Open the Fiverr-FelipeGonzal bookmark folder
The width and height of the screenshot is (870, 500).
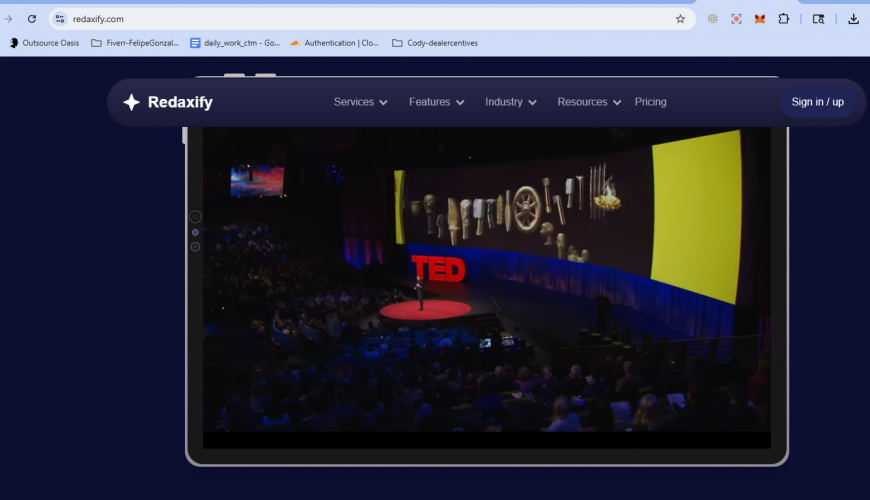(x=135, y=43)
